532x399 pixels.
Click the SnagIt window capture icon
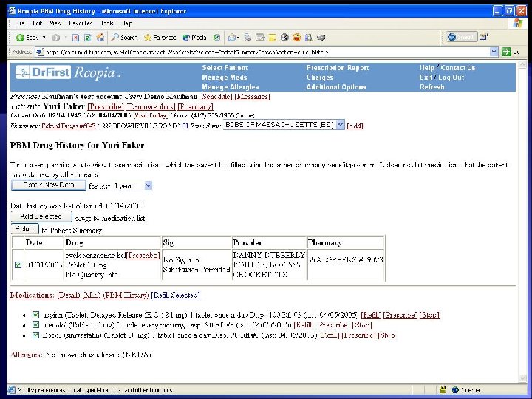pyautogui.click(x=483, y=37)
